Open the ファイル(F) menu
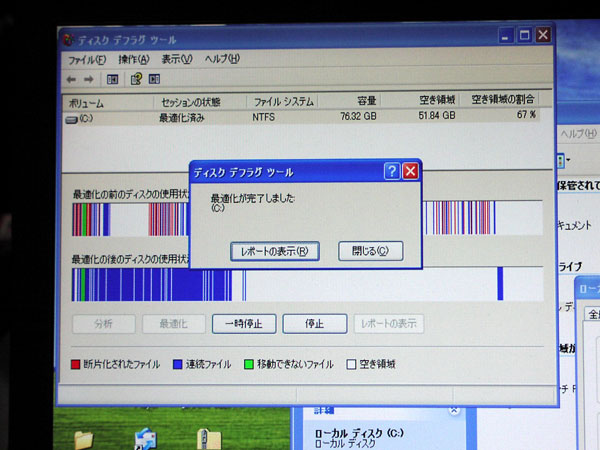Image resolution: width=600 pixels, height=450 pixels. [x=87, y=60]
